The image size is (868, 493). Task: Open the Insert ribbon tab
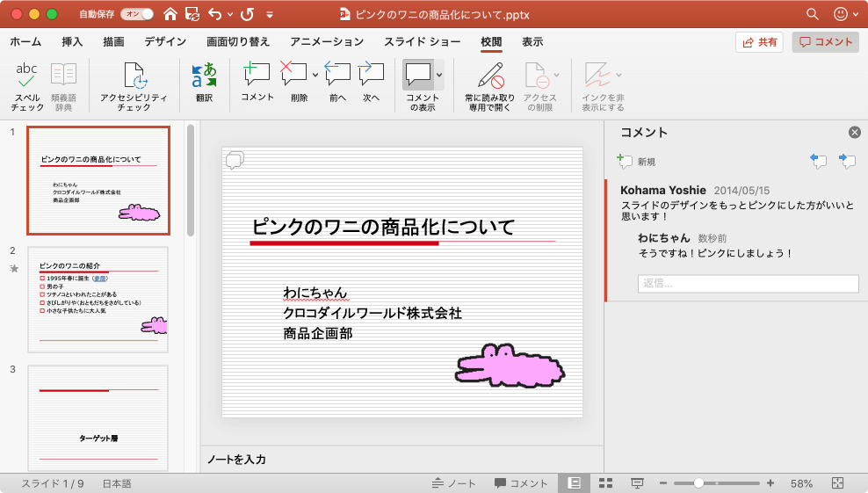pyautogui.click(x=73, y=42)
